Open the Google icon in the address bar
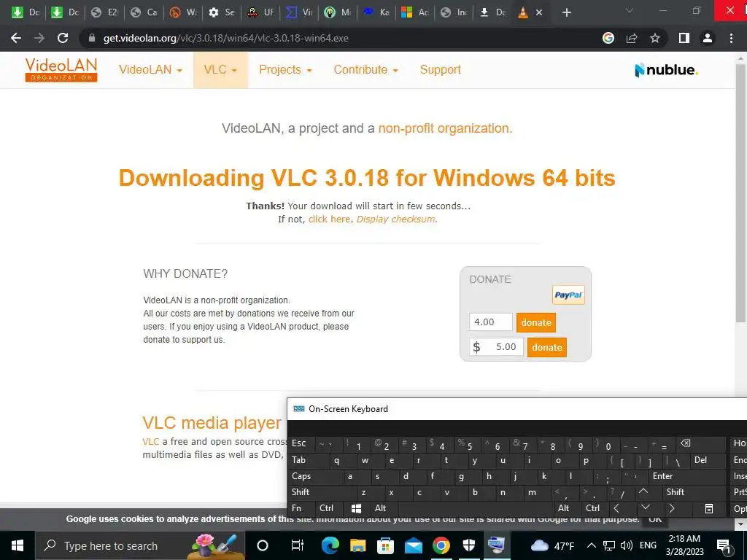 click(x=608, y=38)
